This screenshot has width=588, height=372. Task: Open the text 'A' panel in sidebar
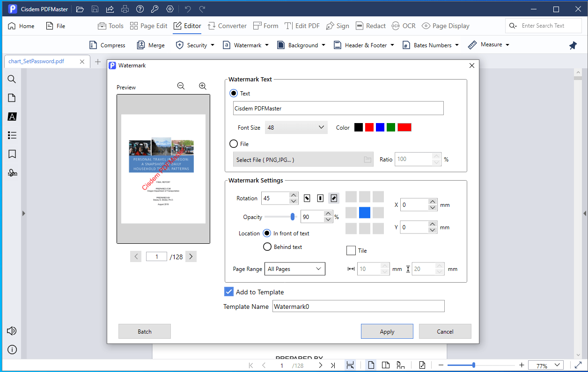[12, 117]
